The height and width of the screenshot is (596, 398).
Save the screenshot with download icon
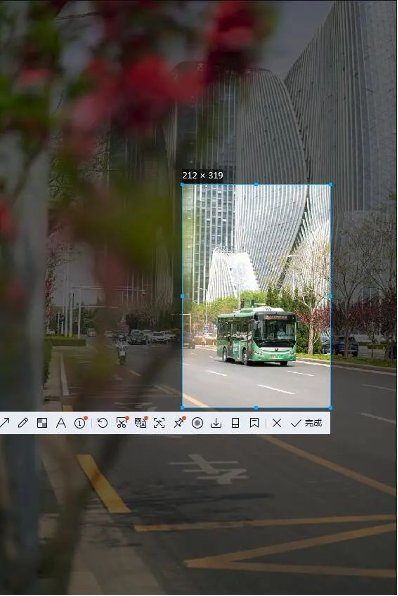tap(216, 423)
